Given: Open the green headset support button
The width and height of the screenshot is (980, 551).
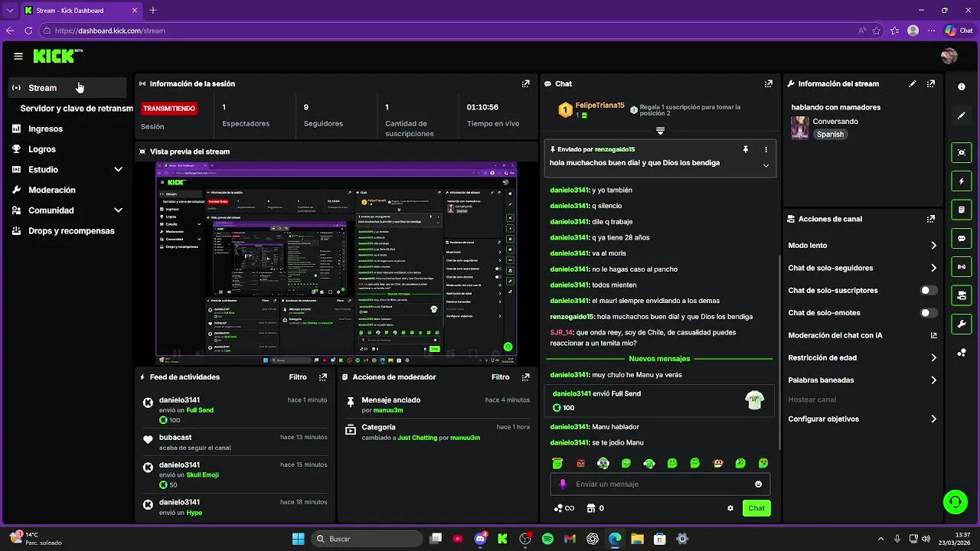Looking at the screenshot, I should pyautogui.click(x=955, y=502).
